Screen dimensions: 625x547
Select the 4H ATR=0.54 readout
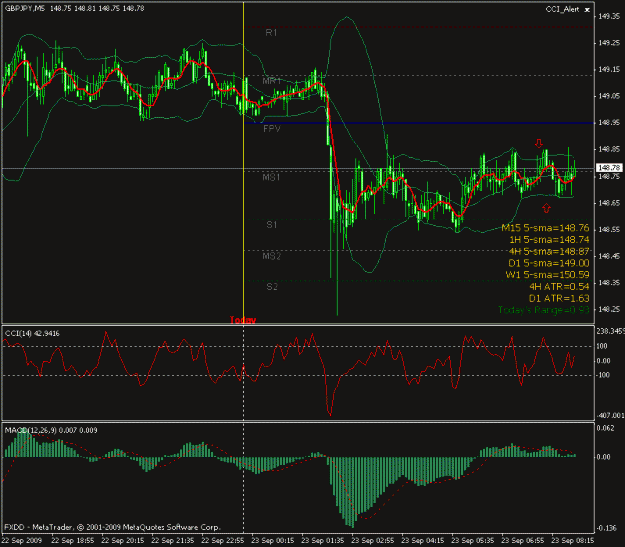[559, 287]
